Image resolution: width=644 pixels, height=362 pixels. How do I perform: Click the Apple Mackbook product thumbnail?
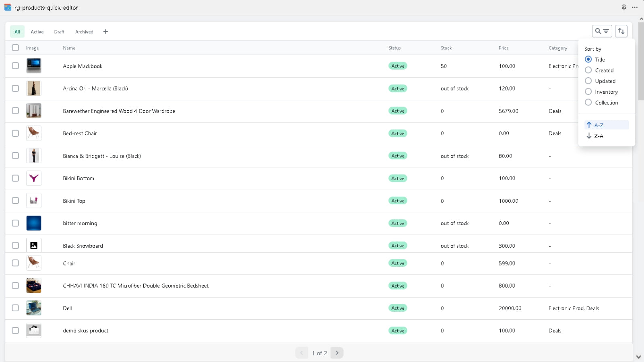point(34,66)
